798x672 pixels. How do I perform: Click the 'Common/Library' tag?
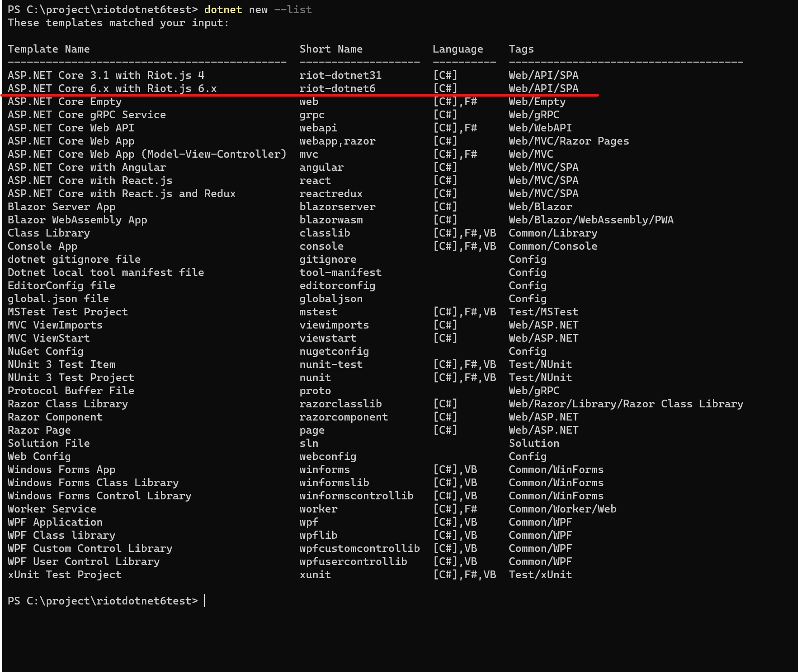click(x=553, y=233)
